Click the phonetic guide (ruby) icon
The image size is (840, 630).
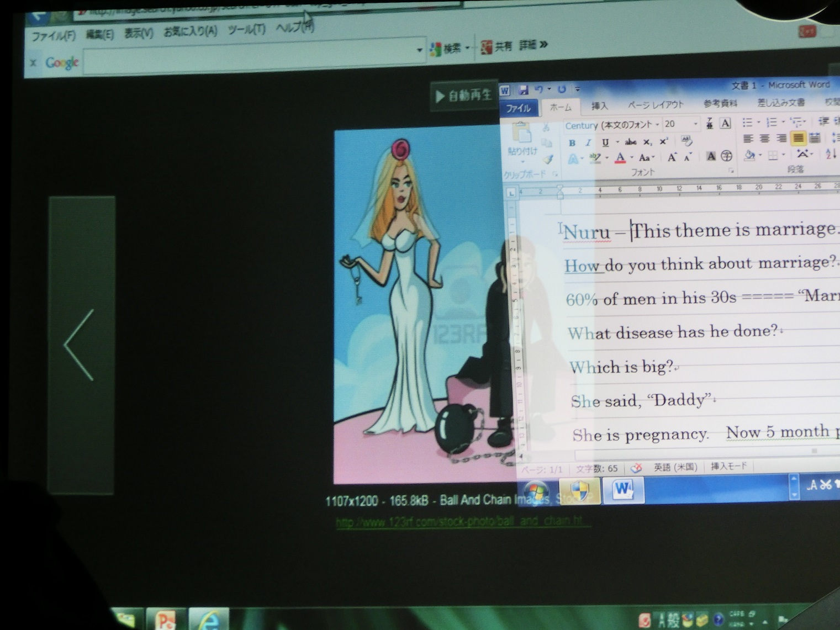(x=710, y=124)
